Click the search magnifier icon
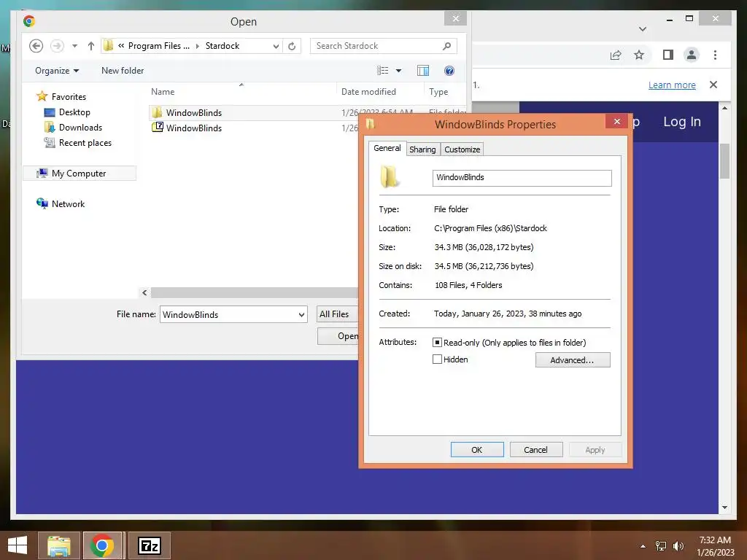The image size is (747, 560). point(447,46)
